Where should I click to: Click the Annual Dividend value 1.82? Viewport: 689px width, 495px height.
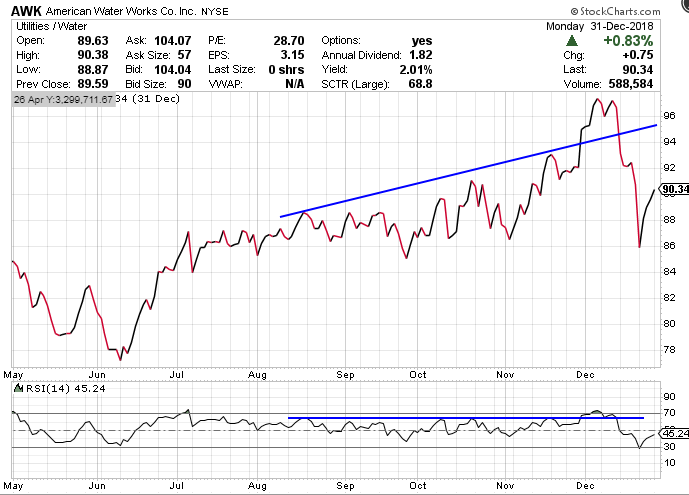tap(421, 55)
